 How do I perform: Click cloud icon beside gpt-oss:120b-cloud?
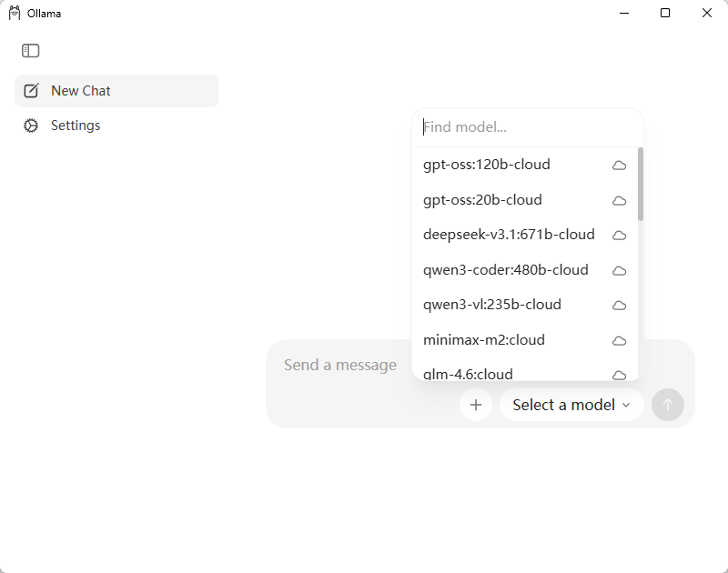(x=620, y=165)
